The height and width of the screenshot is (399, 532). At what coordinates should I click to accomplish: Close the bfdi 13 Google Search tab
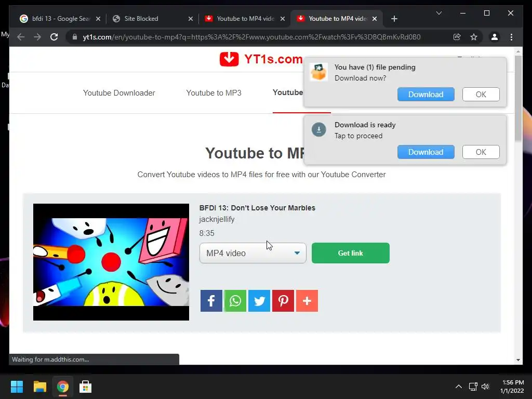pyautogui.click(x=98, y=19)
